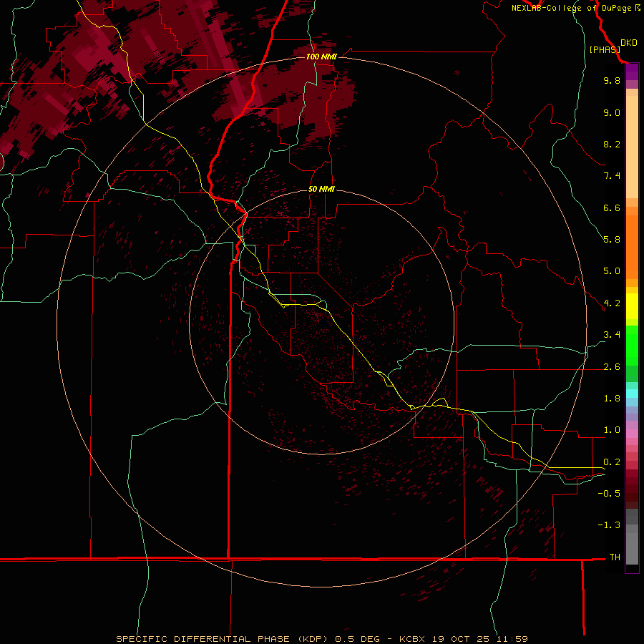Select the 8.2 legend value

[612, 144]
